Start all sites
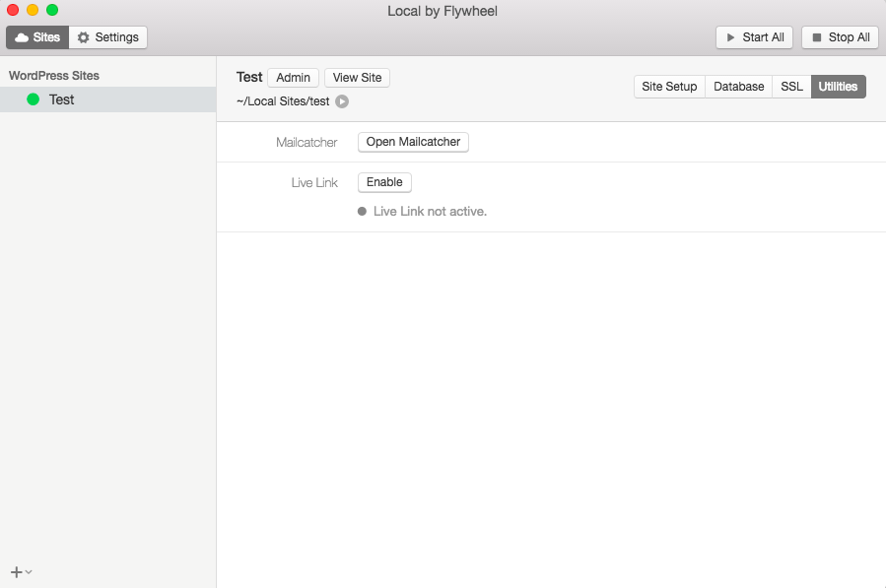886x588 pixels. click(754, 37)
